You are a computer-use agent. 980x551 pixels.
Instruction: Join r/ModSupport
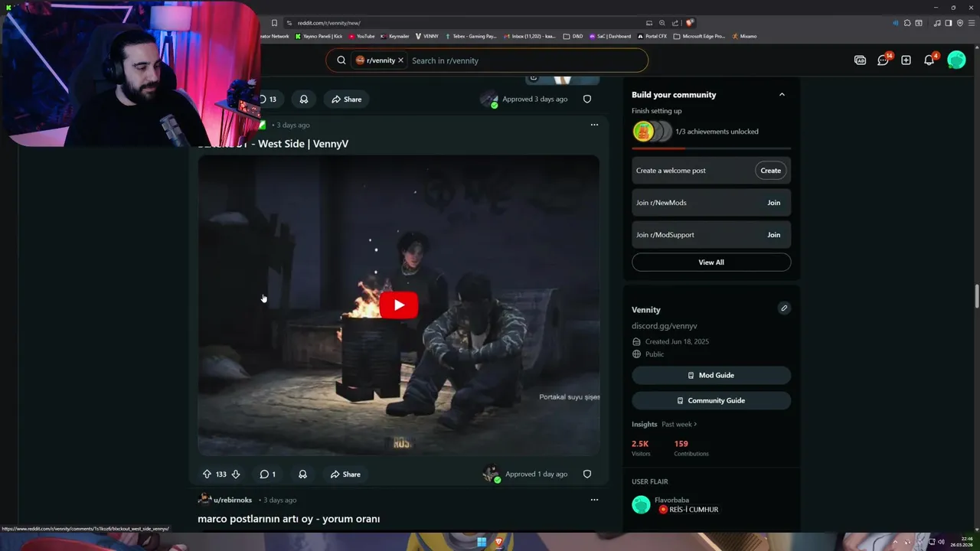tap(773, 235)
